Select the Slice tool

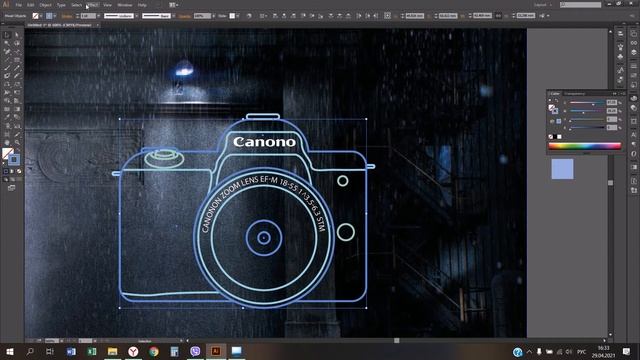(17, 134)
